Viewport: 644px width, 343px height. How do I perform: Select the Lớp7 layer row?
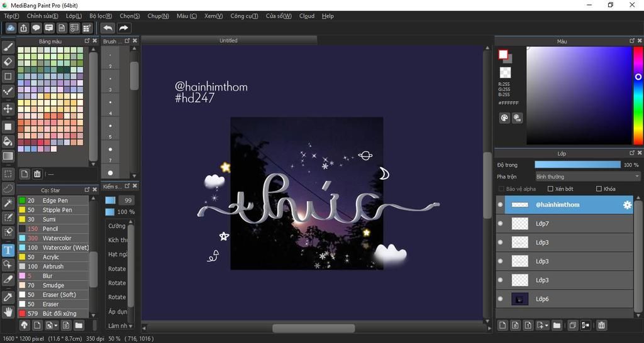pyautogui.click(x=564, y=224)
